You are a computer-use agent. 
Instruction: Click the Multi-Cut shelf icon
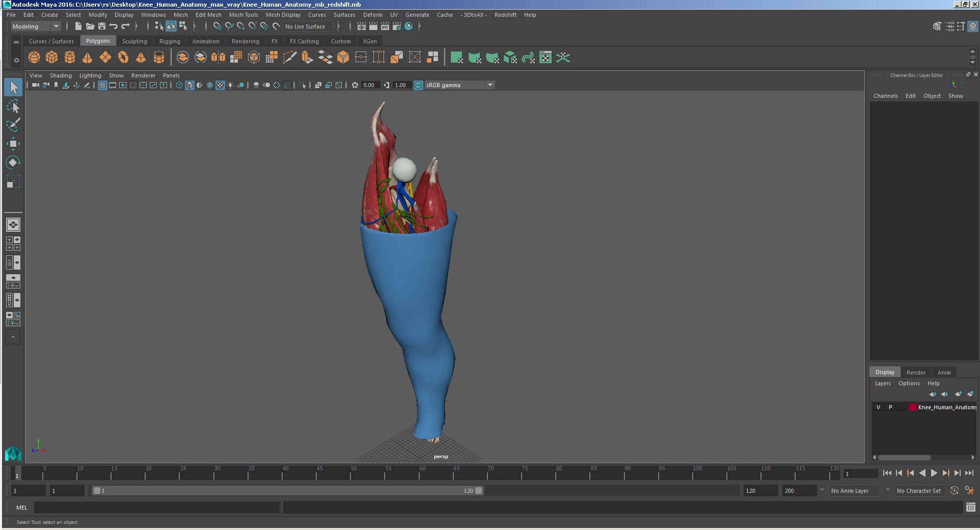coord(289,58)
